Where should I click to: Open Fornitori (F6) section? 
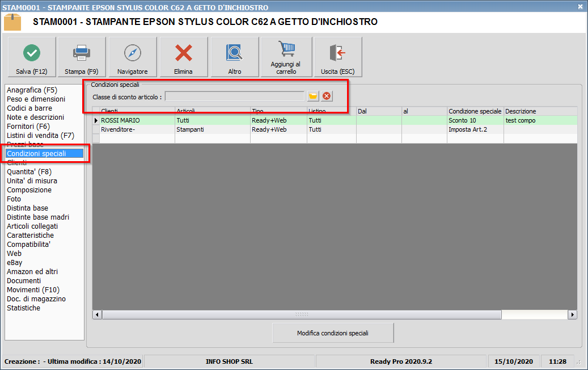(x=28, y=126)
